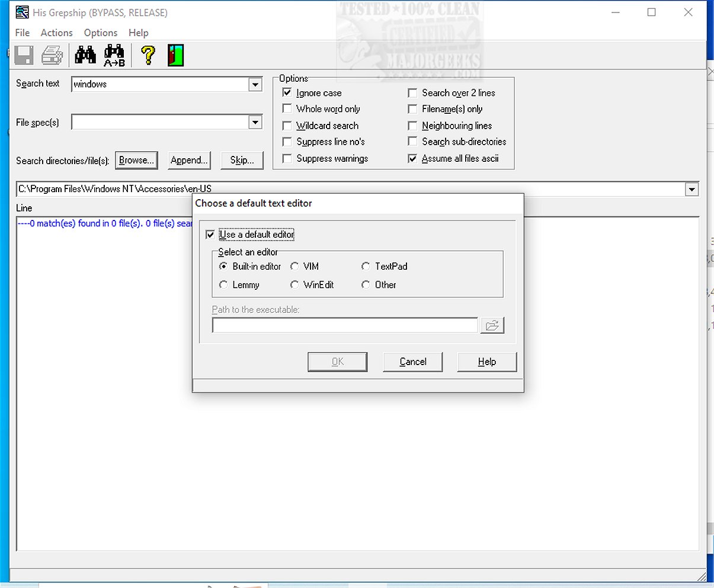The height and width of the screenshot is (588, 714).
Task: Start search with the binoculars icon
Action: [85, 55]
